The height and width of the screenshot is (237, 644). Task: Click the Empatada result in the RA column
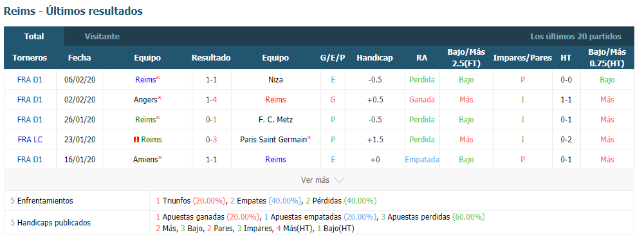422,159
